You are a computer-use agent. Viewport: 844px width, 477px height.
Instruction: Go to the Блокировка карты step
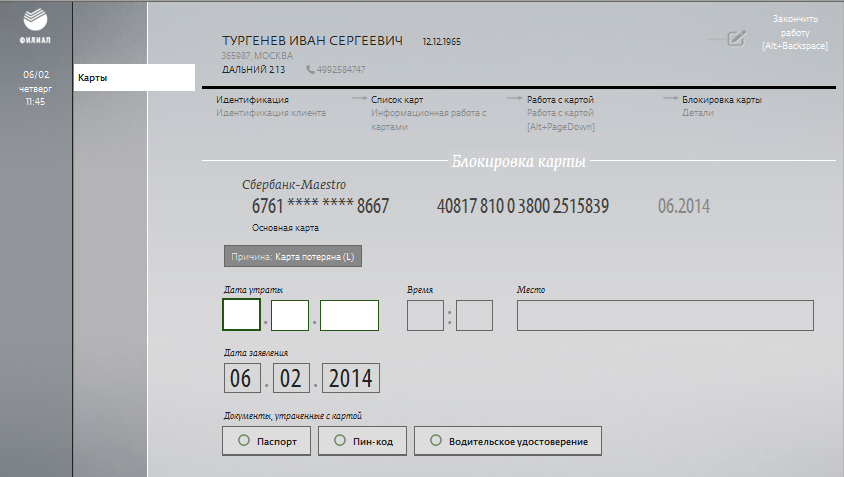click(x=722, y=100)
